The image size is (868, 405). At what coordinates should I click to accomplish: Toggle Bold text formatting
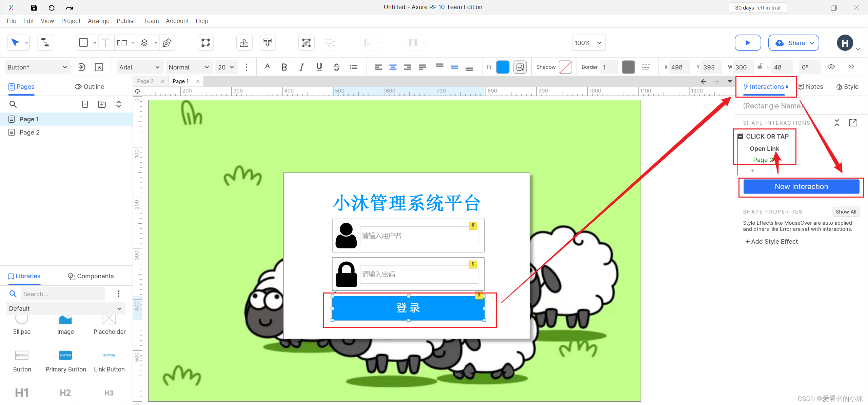click(x=284, y=67)
